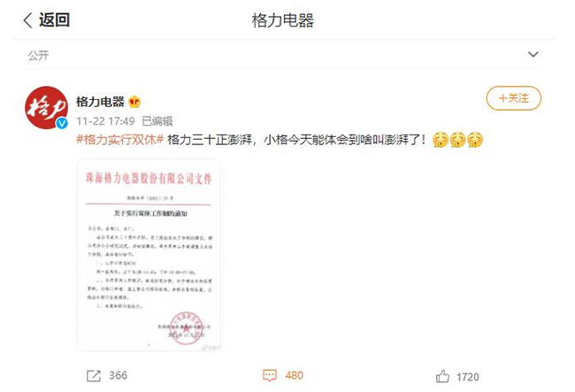View the 480 comments count
This screenshot has width=575, height=392.
[x=294, y=375]
